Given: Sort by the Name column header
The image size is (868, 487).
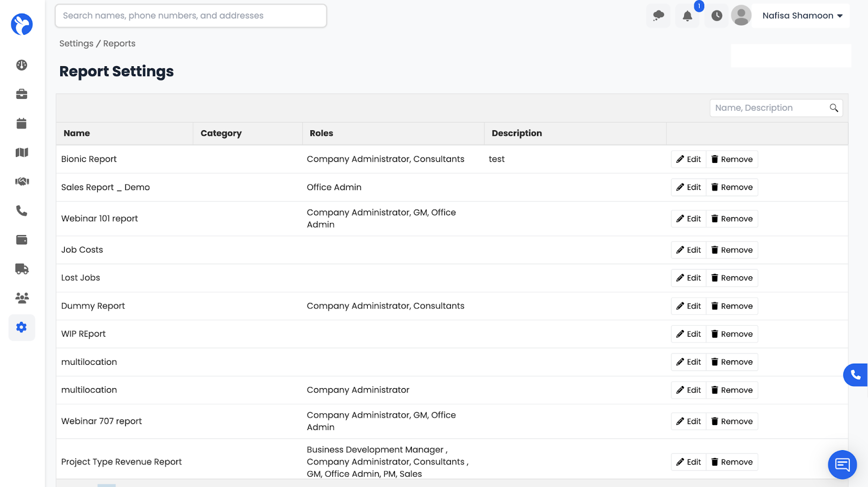Looking at the screenshot, I should tap(77, 134).
